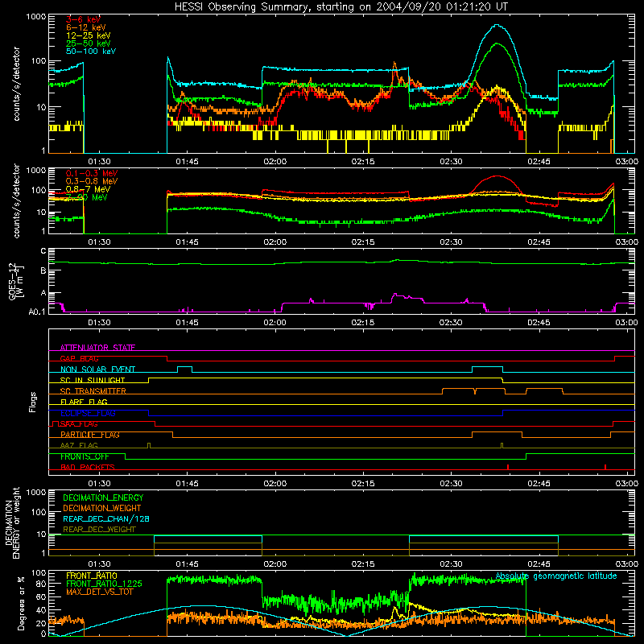Click the GOES-12 [W m-2] axis title
The width and height of the screenshot is (644, 644).
(15, 281)
